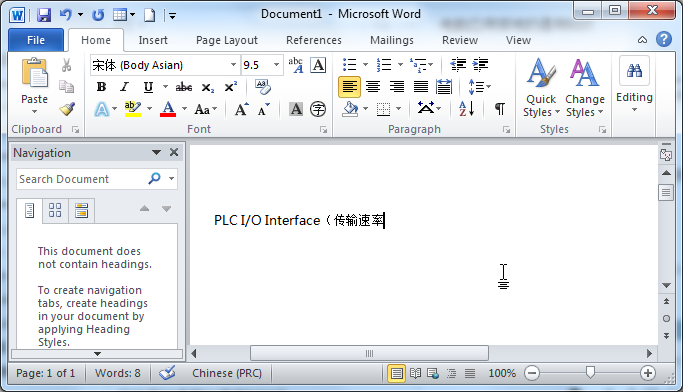The image size is (683, 392).
Task: Activate the Format Painter brush
Action: [67, 109]
